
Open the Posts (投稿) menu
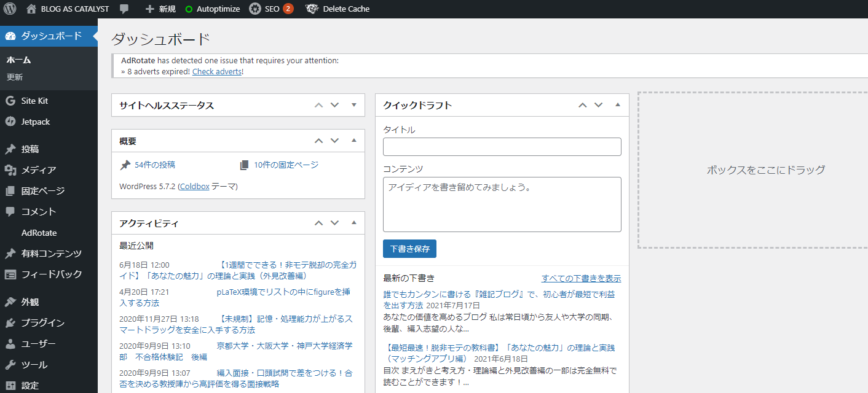point(30,149)
